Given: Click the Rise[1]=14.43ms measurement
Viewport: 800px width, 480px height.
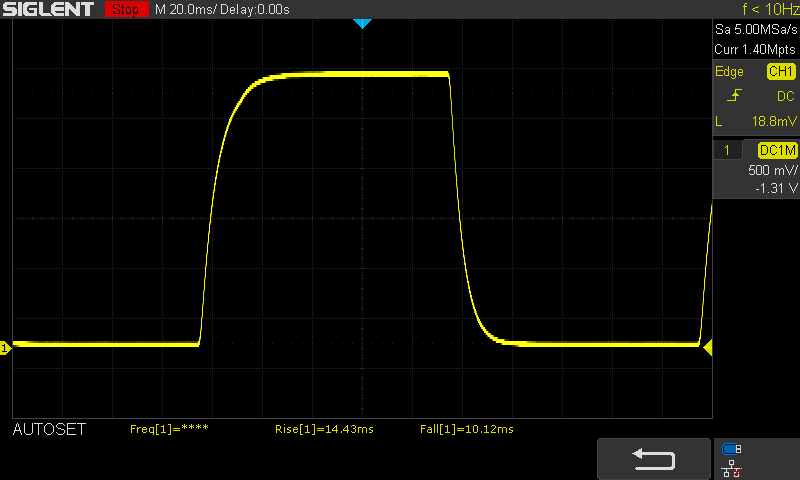Looking at the screenshot, I should [x=324, y=429].
